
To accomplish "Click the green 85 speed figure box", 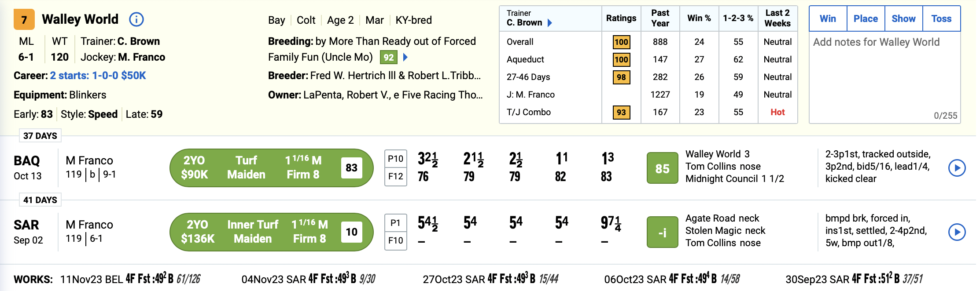I will coord(662,168).
